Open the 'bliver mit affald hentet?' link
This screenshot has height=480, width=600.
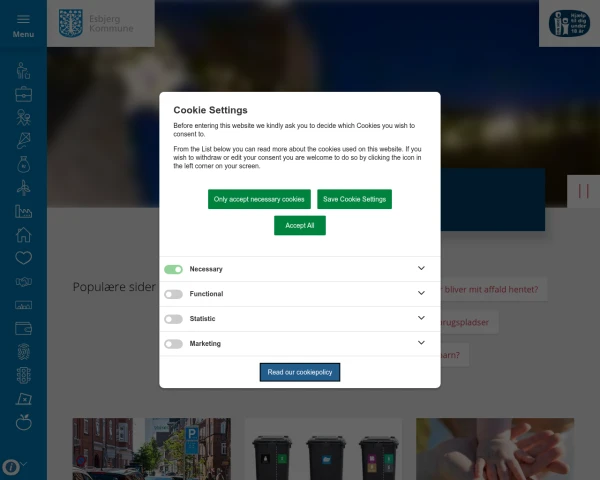click(x=493, y=289)
